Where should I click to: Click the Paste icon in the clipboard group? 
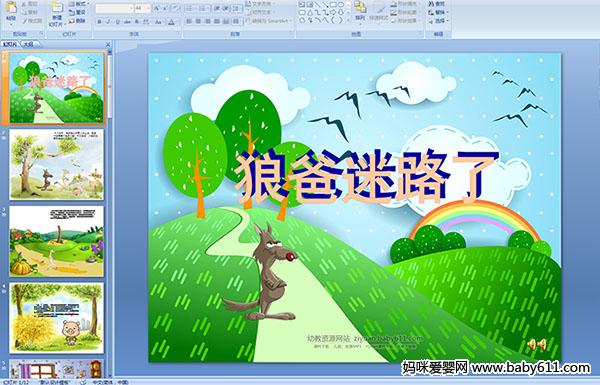pyautogui.click(x=11, y=8)
